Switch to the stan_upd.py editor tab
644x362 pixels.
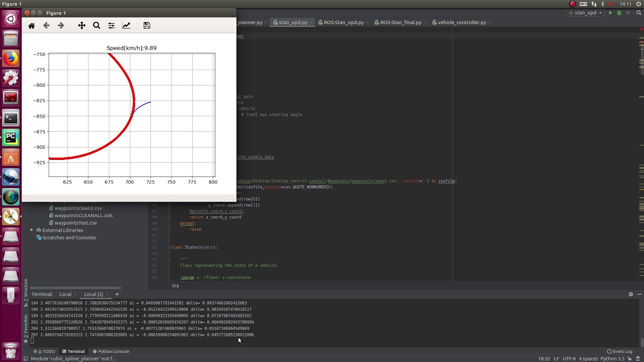coord(293,22)
